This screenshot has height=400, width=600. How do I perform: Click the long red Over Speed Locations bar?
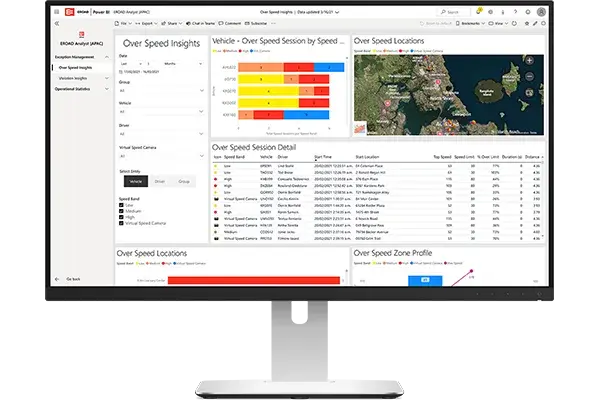pyautogui.click(x=254, y=281)
